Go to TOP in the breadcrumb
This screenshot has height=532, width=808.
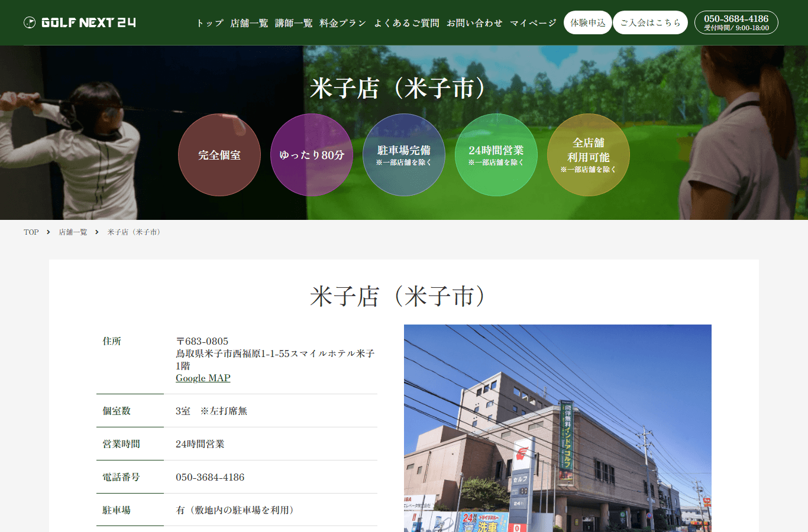point(31,232)
